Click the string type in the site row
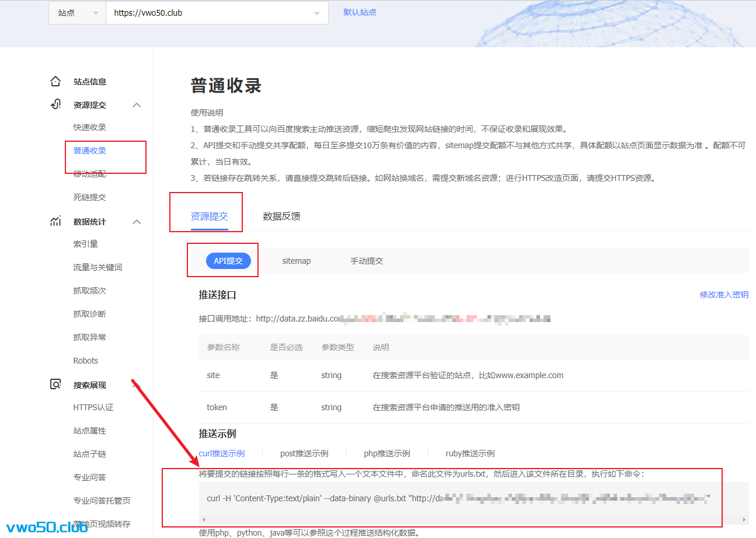Viewport: 756px width, 538px height. pos(332,375)
